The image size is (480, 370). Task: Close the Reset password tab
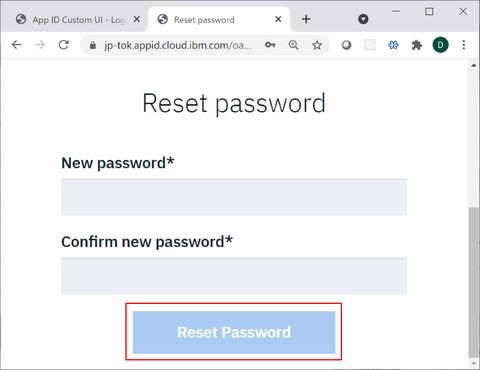click(278, 19)
